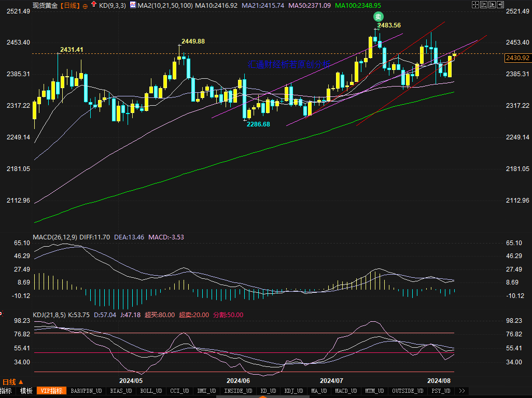
Task: Click the MACD(26,12,9) indicator label
Action: (x=54, y=237)
